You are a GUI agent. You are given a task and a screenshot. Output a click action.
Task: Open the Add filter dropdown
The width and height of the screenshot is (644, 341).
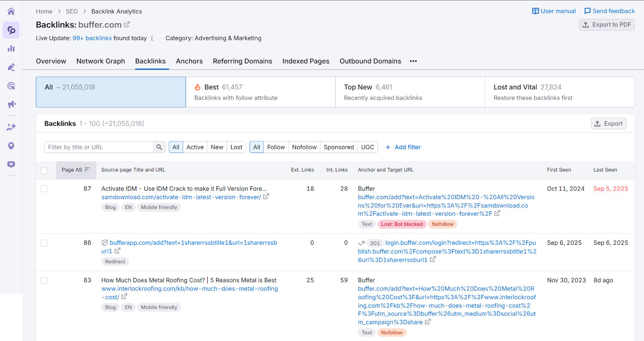[403, 147]
